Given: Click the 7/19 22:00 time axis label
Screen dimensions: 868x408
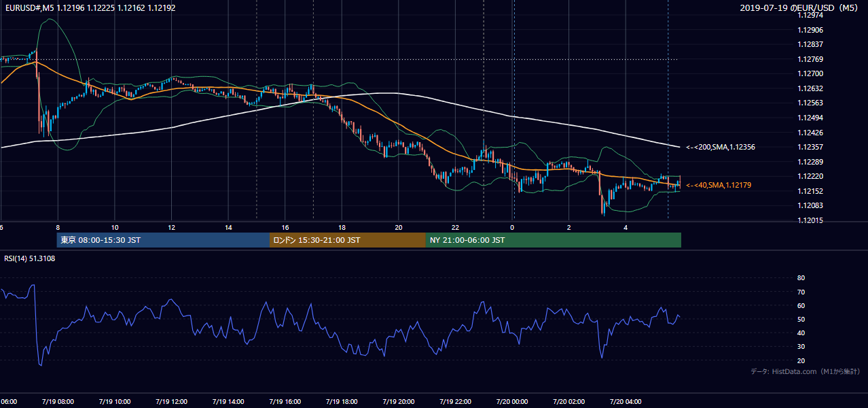Looking at the screenshot, I should 456,402.
